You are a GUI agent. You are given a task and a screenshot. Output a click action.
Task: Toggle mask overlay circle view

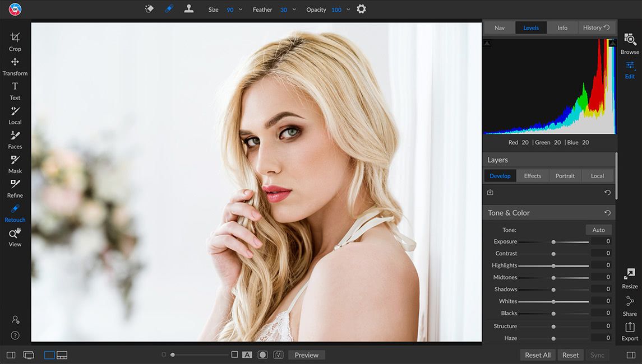pyautogui.click(x=262, y=354)
